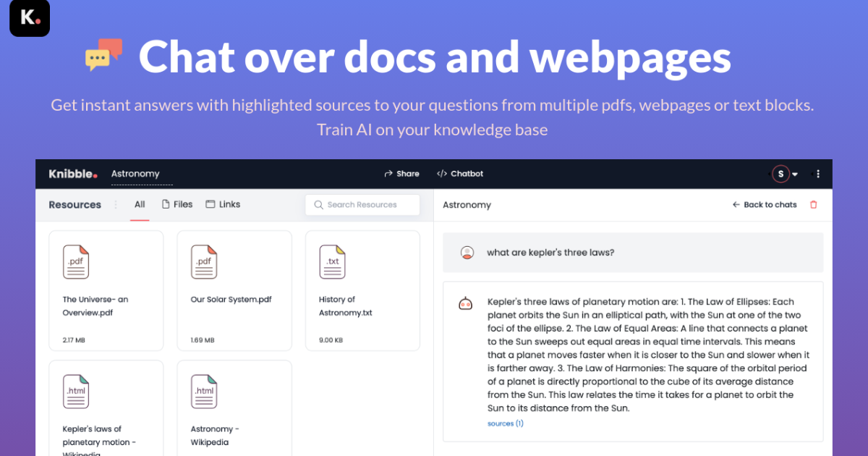Click "Astronomy - Wikipedia" resource title
Image resolution: width=868 pixels, height=456 pixels.
tap(215, 436)
